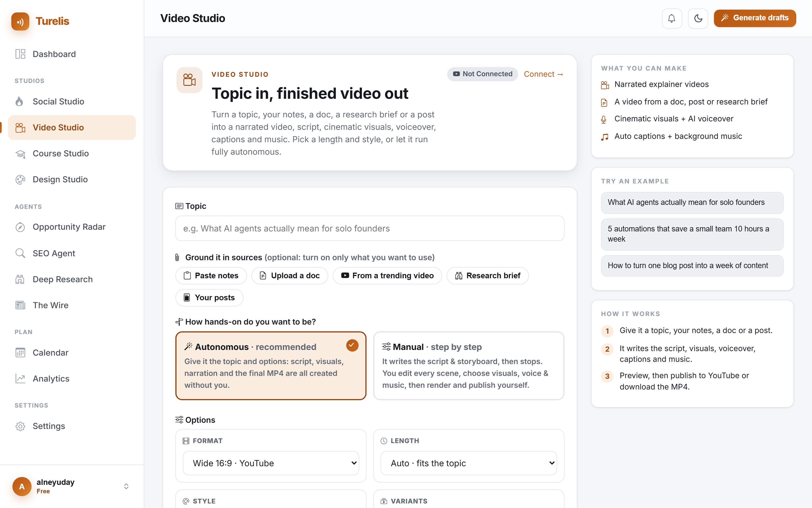Toggle From a trending video source
Screen dimensions: 812x508
pyautogui.click(x=387, y=275)
